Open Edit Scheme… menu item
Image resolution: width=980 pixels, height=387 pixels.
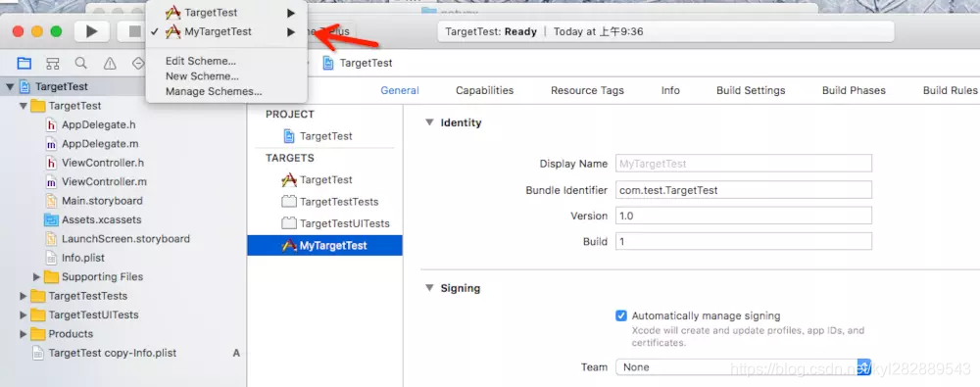(x=201, y=61)
